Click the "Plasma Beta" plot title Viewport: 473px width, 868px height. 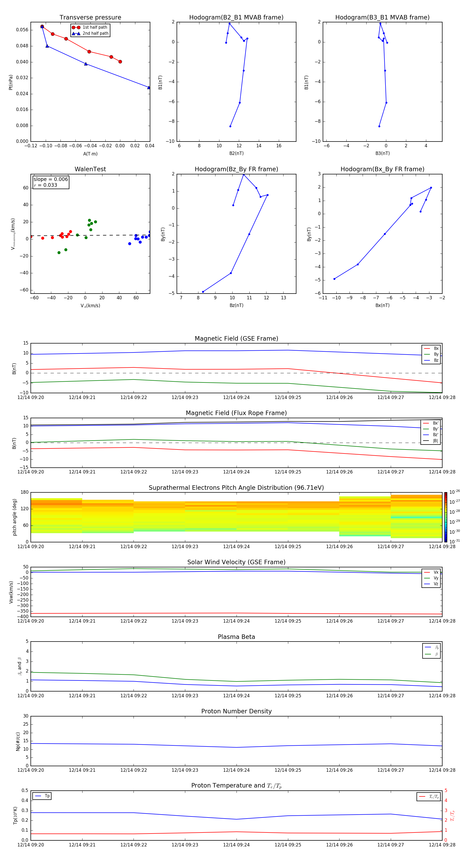tap(236, 637)
